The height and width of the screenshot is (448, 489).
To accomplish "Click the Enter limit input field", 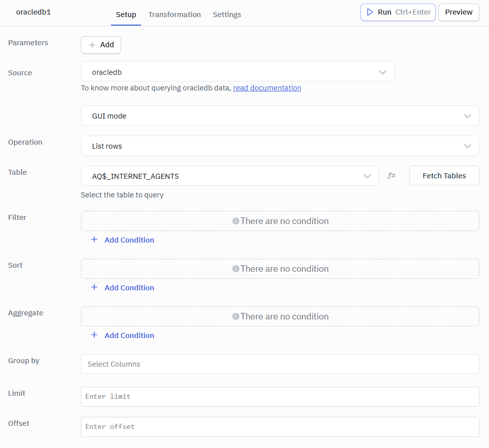I will point(280,397).
